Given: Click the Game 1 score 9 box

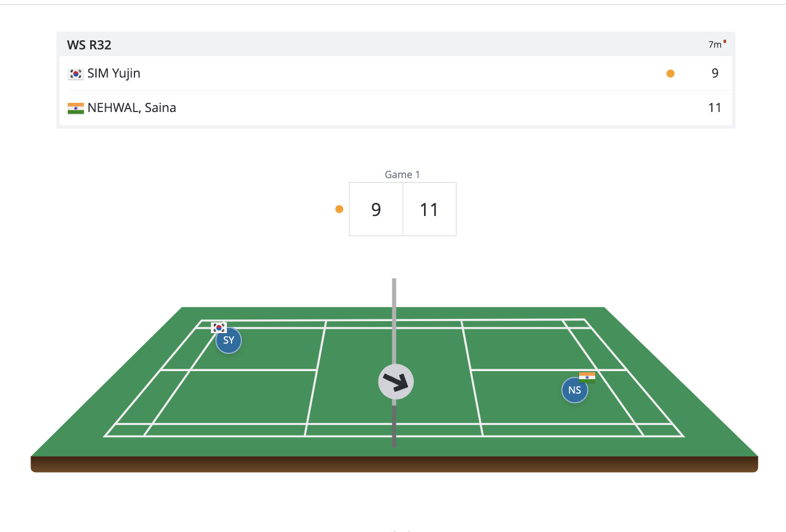Looking at the screenshot, I should tap(376, 209).
